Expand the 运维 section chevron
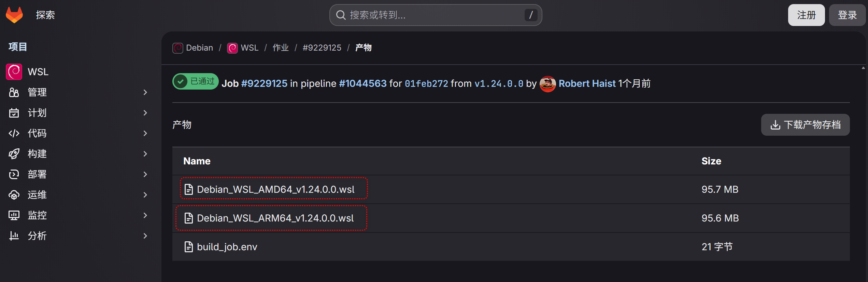The height and width of the screenshot is (282, 868). 145,195
